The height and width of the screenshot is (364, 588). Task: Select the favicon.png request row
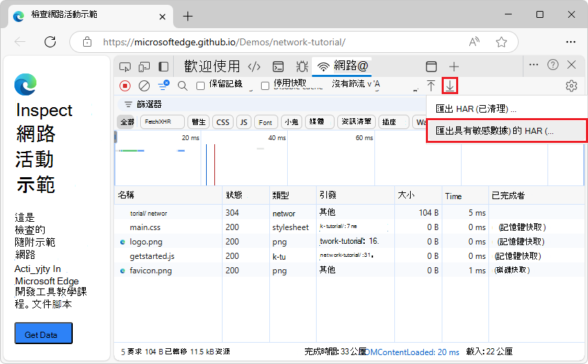pos(349,271)
